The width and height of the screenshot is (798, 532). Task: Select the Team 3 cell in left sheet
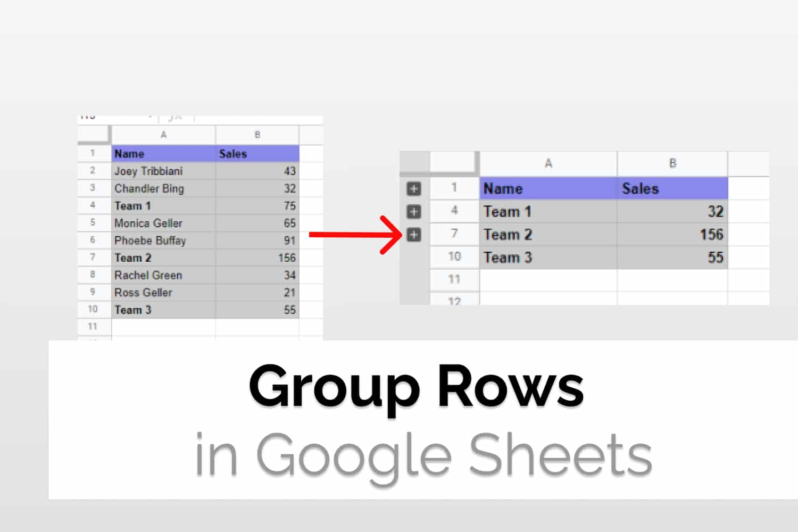point(163,310)
